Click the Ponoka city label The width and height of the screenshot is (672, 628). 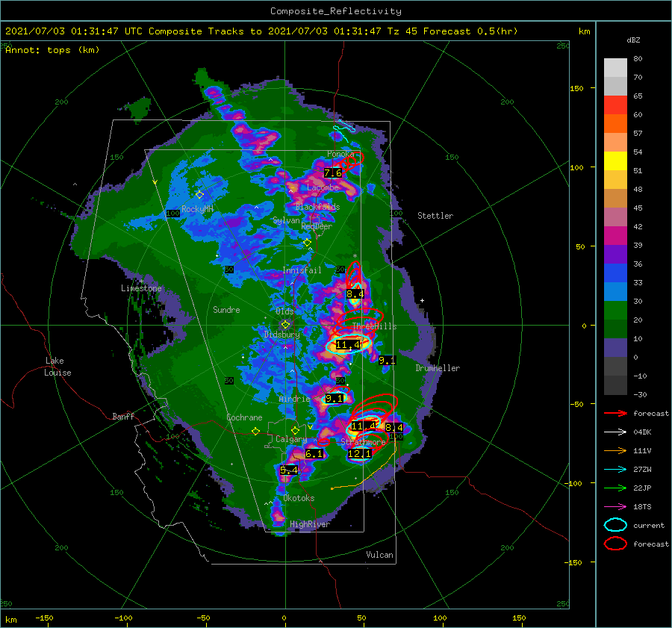pyautogui.click(x=340, y=154)
